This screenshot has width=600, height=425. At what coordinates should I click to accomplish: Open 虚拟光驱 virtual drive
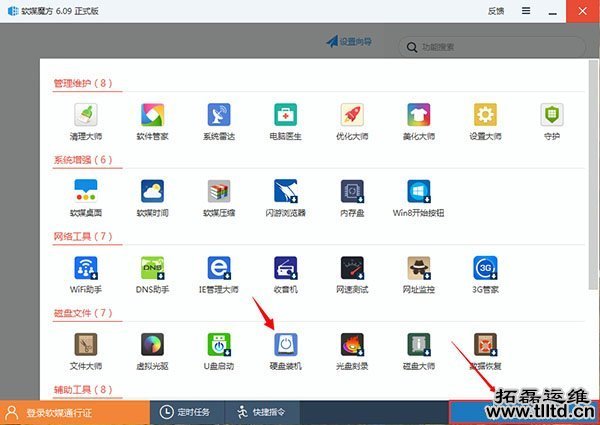(x=152, y=345)
